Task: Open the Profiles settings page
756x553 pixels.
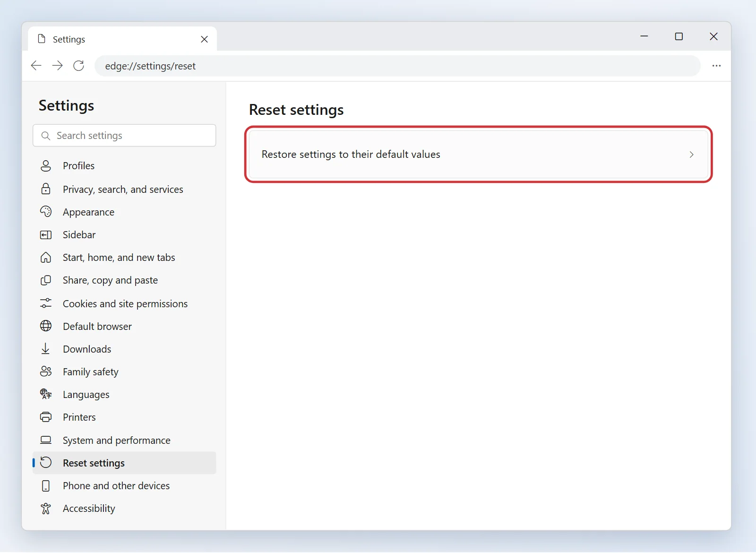Action: click(x=124, y=166)
